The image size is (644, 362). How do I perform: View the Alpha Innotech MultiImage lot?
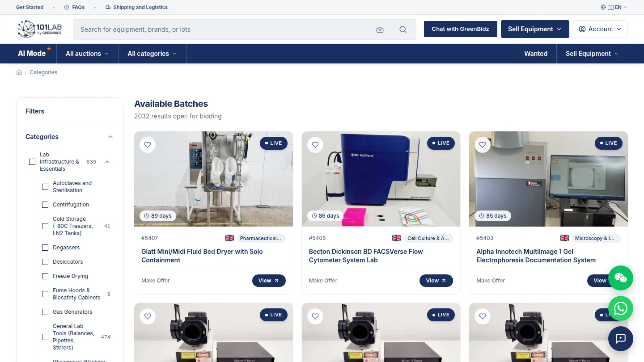pyautogui.click(x=600, y=281)
